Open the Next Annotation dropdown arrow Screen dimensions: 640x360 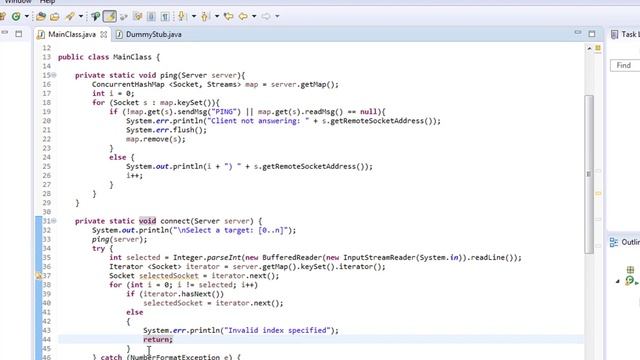[x=194, y=16]
